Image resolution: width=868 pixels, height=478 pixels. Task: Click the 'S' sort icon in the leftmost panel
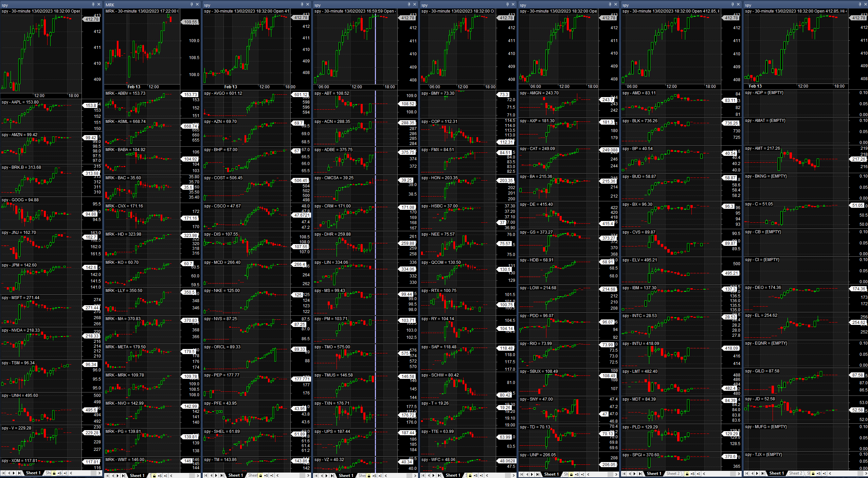pyautogui.click(x=59, y=473)
